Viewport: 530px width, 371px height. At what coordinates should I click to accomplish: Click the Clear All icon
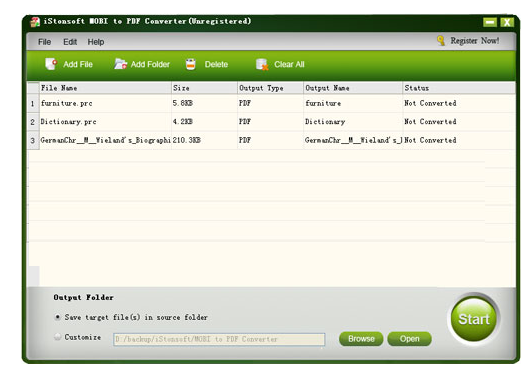[262, 64]
